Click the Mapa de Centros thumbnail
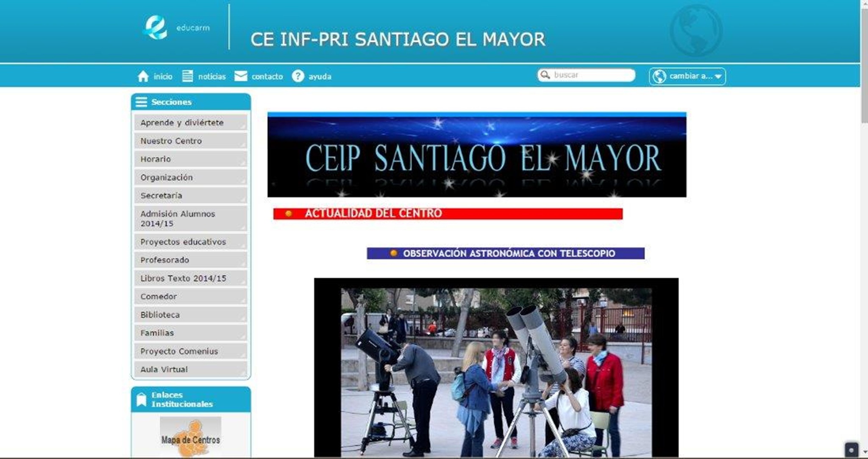Screen dimensions: 868x459 click(x=190, y=437)
